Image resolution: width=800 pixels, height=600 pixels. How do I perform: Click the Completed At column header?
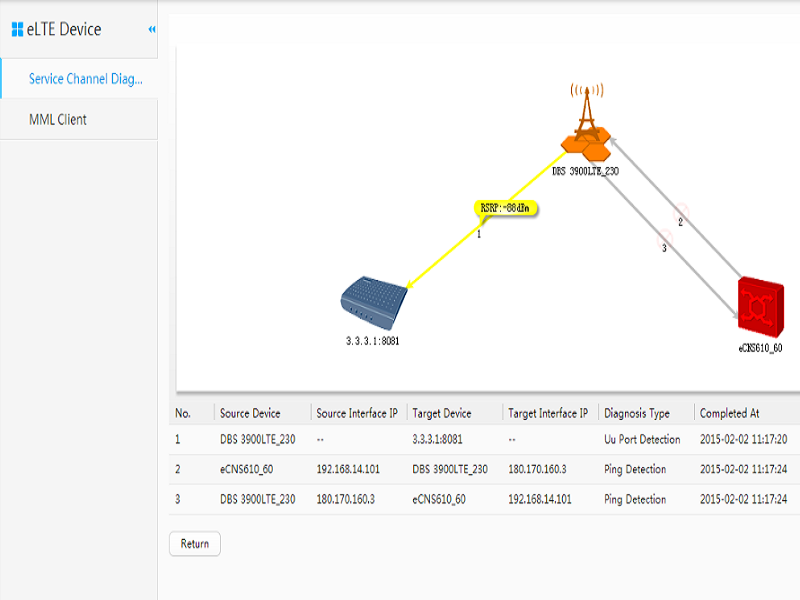(730, 413)
